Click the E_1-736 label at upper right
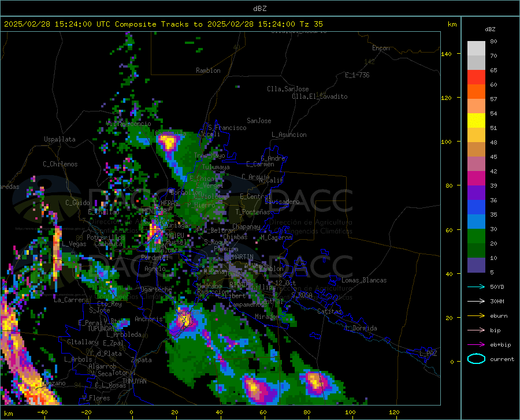Screen dimensions: 520x420 pos(357,75)
